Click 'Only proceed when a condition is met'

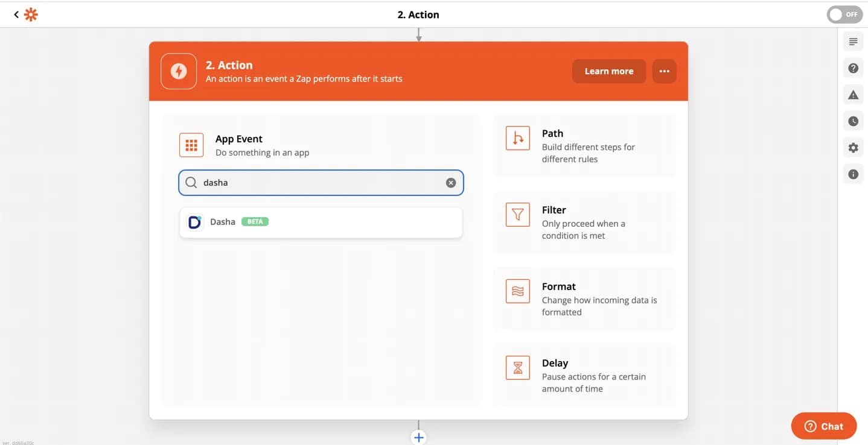tap(584, 230)
